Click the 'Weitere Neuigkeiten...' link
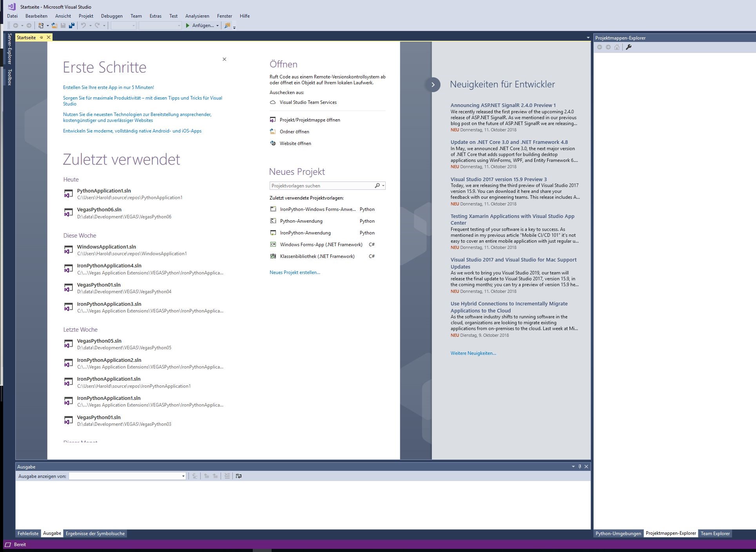The image size is (756, 552). (x=473, y=353)
